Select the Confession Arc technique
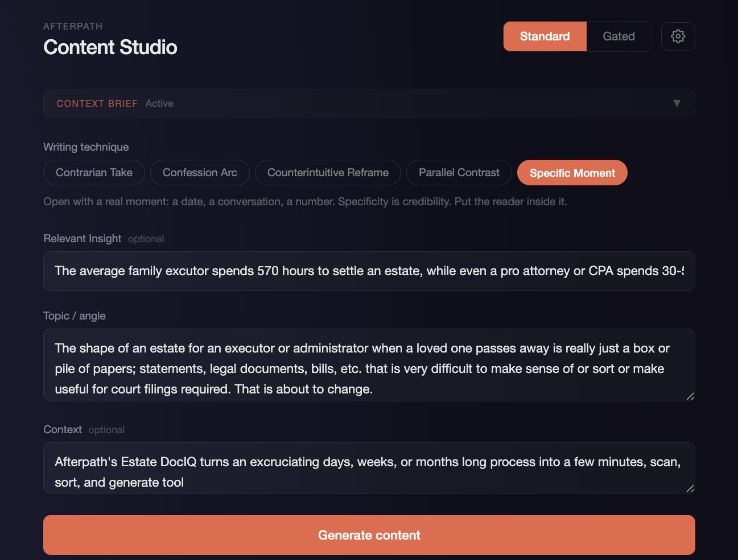The width and height of the screenshot is (738, 560). (x=200, y=173)
